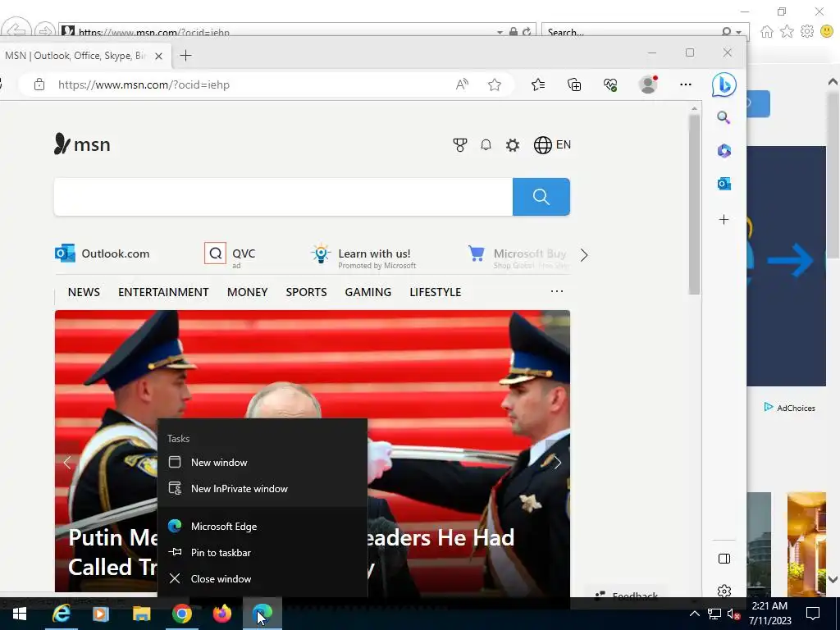Open the Edge profile avatar
Image resolution: width=840 pixels, height=630 pixels.
click(x=648, y=84)
